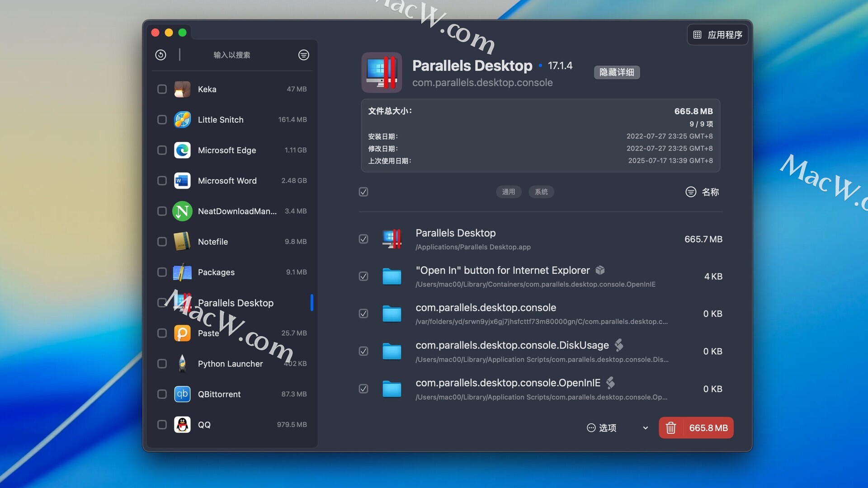Click the Paste app icon
Image resolution: width=868 pixels, height=488 pixels.
(182, 333)
